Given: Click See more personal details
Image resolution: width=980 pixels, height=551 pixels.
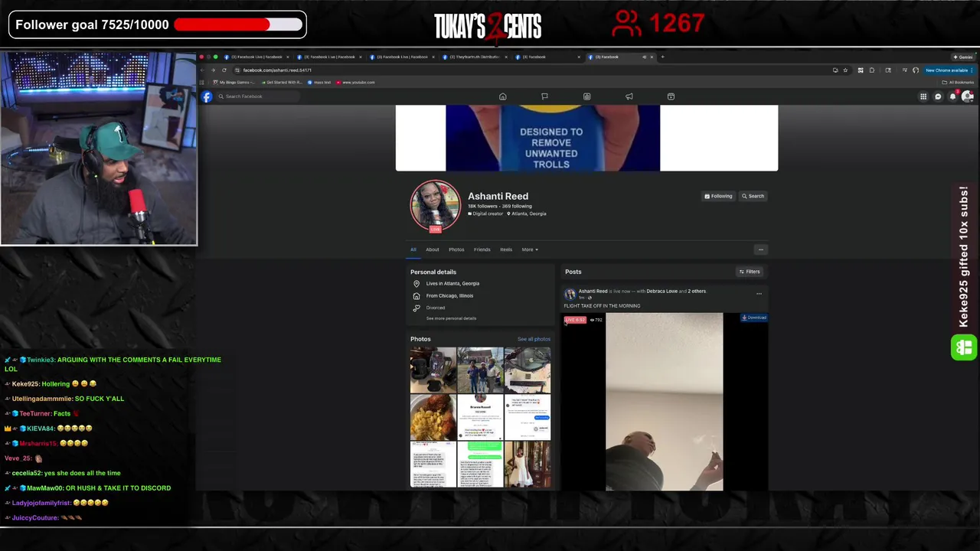Looking at the screenshot, I should tap(451, 318).
